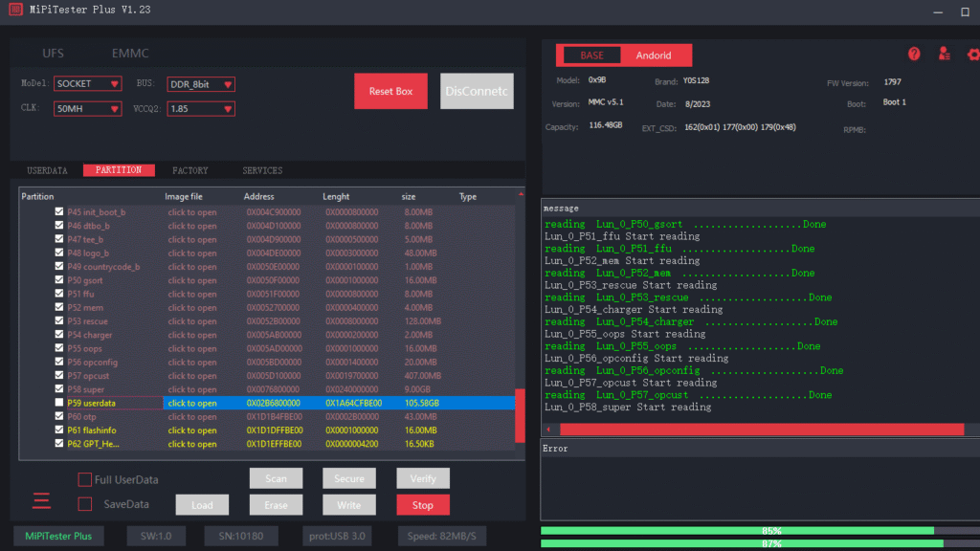Click the DisConnetc button
The width and height of the screenshot is (980, 551).
[x=477, y=90]
